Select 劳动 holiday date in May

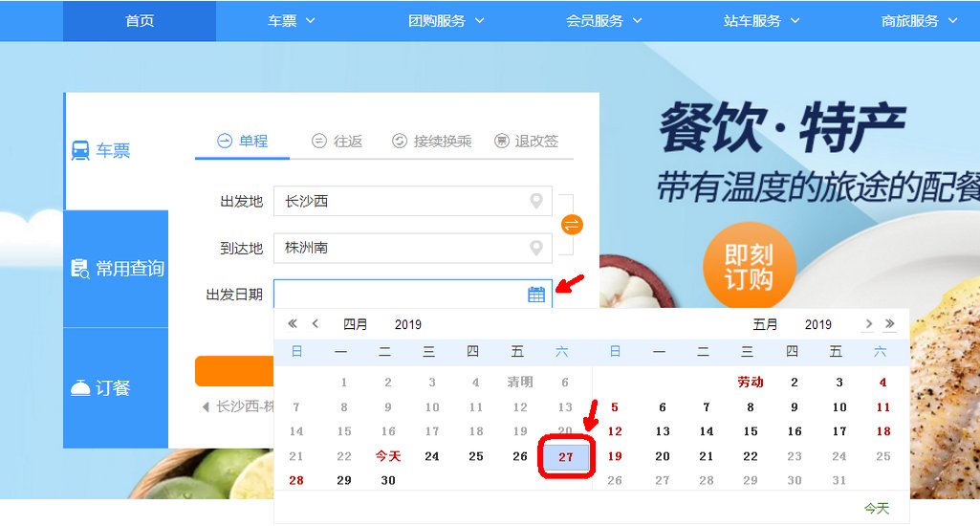751,382
